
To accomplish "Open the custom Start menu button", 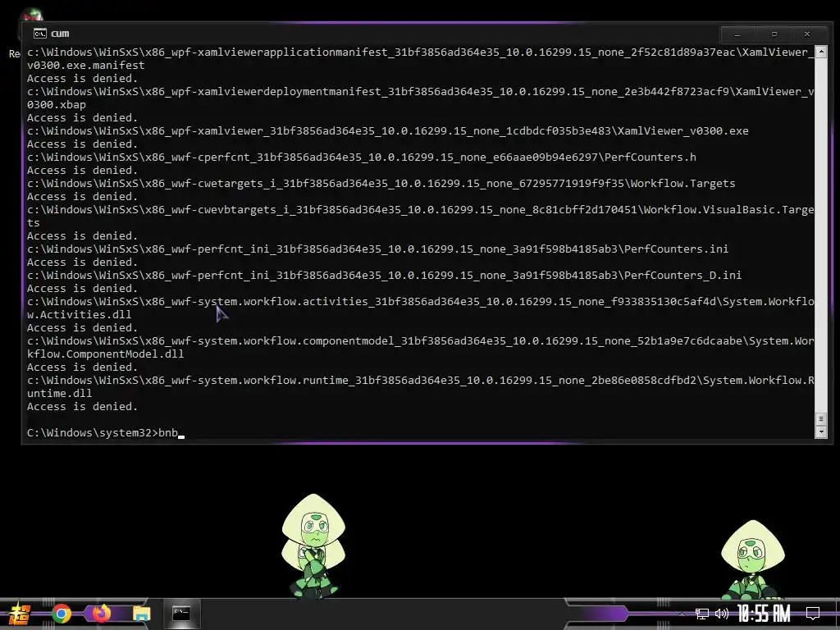I will click(20, 614).
